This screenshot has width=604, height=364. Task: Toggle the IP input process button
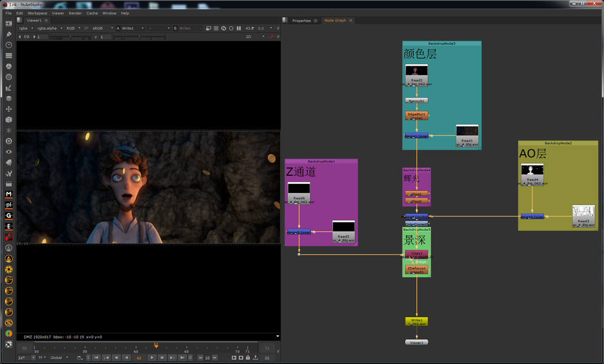86,28
